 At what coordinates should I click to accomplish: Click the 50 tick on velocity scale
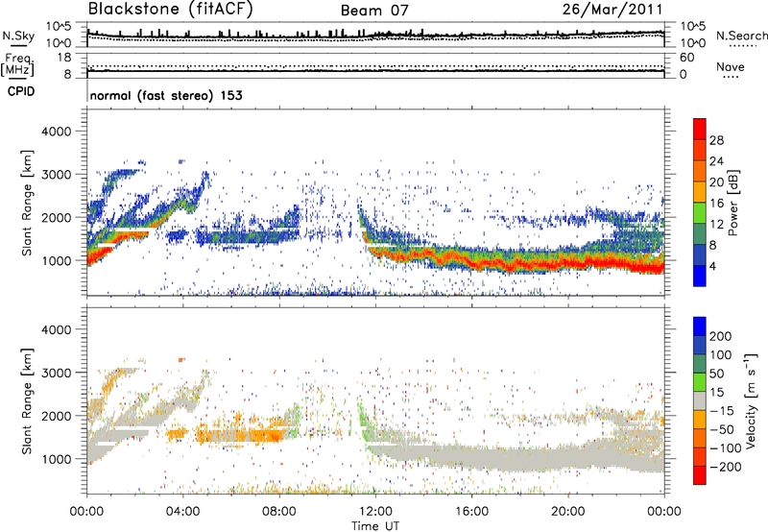[x=717, y=374]
